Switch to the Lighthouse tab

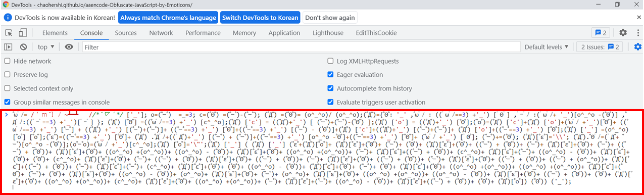coord(328,33)
